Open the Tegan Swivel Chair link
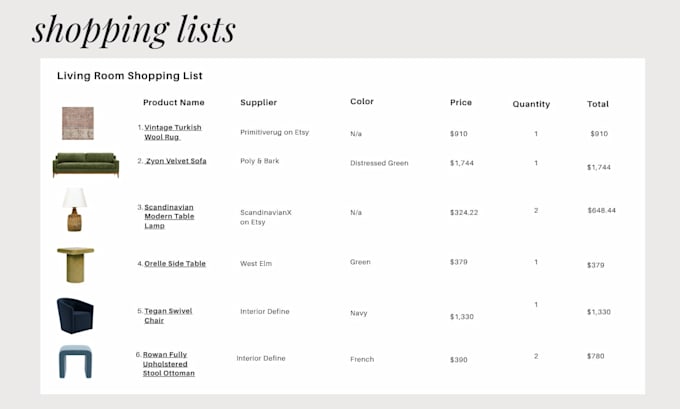 (168, 316)
